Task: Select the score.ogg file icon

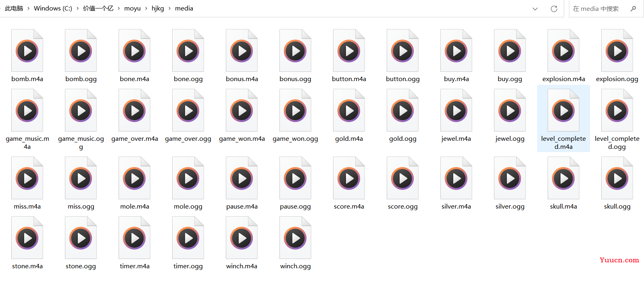Action: (x=402, y=178)
